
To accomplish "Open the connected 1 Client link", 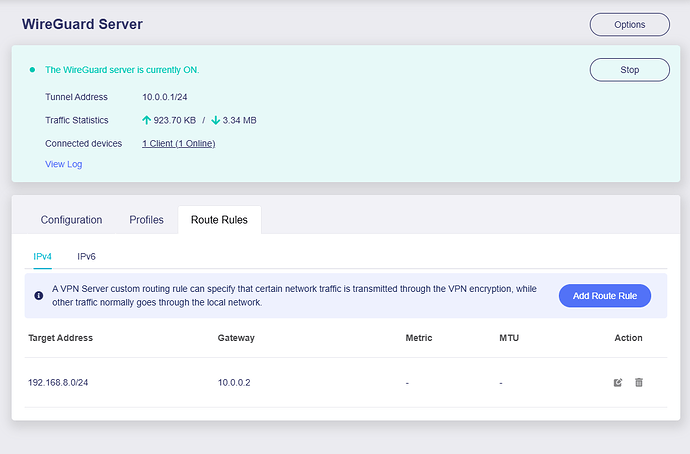I will [x=178, y=143].
